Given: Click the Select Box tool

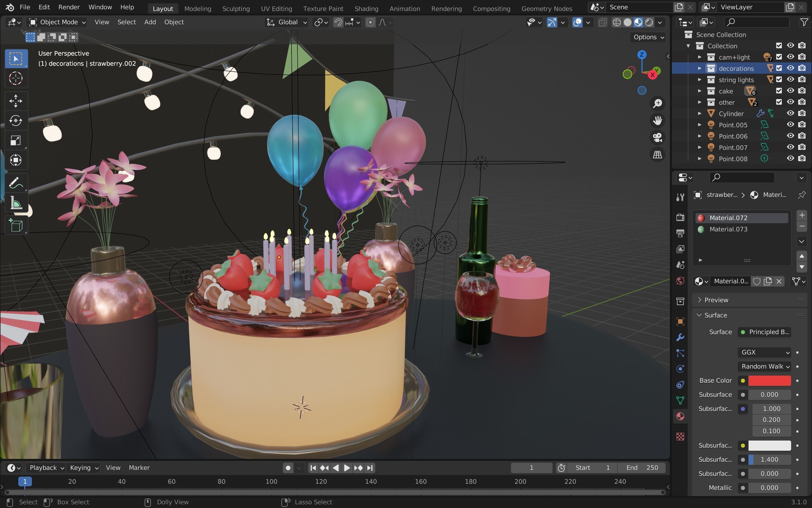Looking at the screenshot, I should tap(16, 58).
